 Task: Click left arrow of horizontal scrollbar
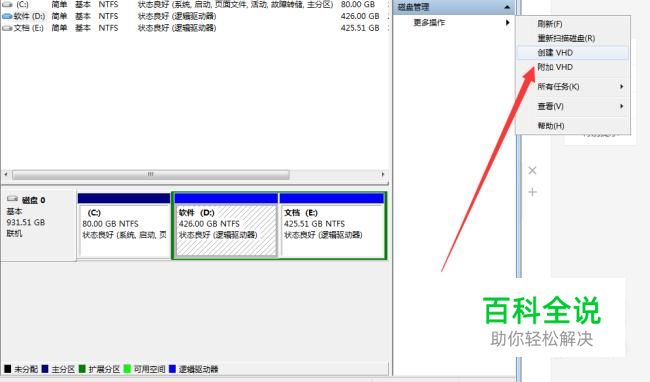point(6,174)
